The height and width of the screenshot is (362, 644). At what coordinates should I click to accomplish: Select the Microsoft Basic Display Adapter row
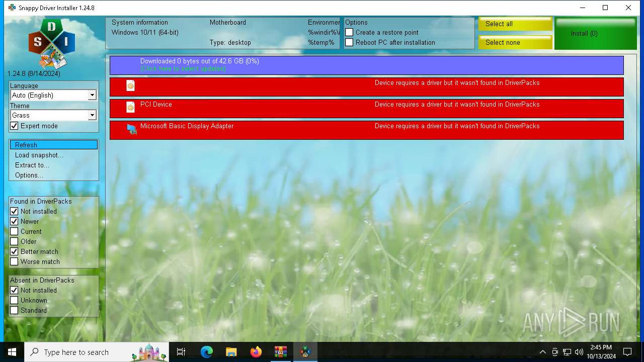(367, 130)
